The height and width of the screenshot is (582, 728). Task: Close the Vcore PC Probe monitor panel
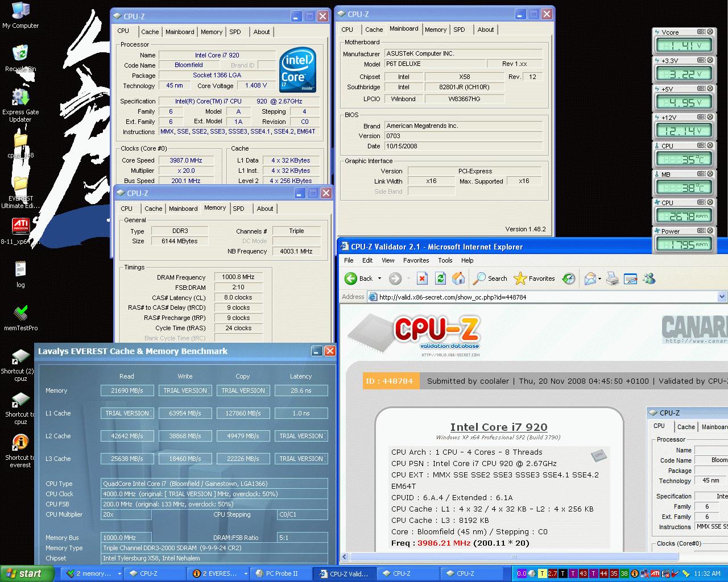coord(710,32)
